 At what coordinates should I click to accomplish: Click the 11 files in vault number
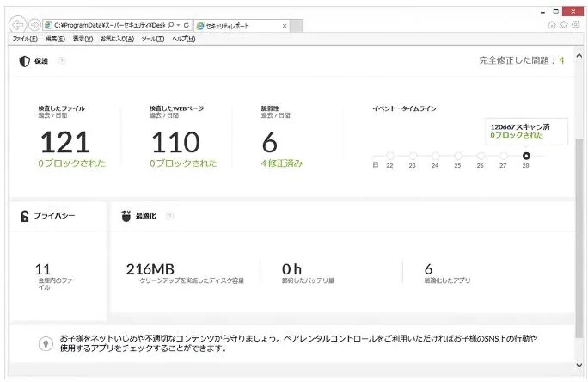pyautogui.click(x=43, y=269)
